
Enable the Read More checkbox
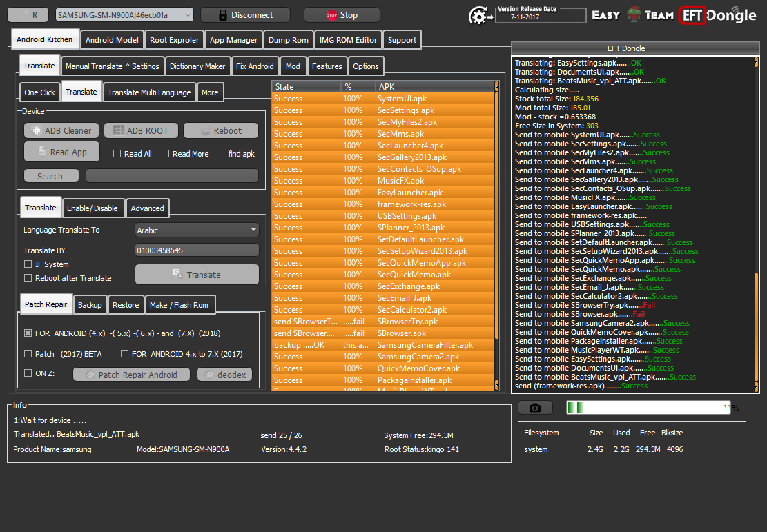[x=165, y=154]
